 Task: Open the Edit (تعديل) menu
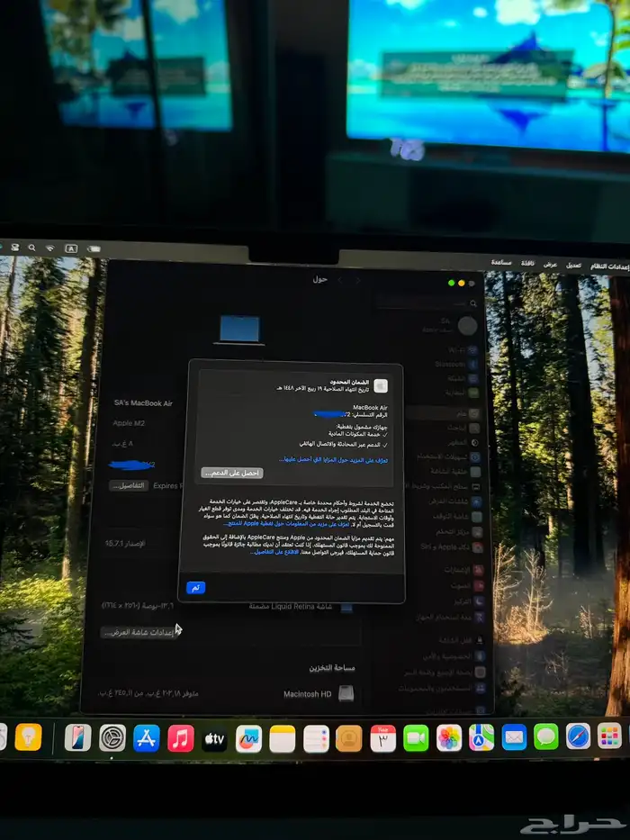pyautogui.click(x=573, y=265)
